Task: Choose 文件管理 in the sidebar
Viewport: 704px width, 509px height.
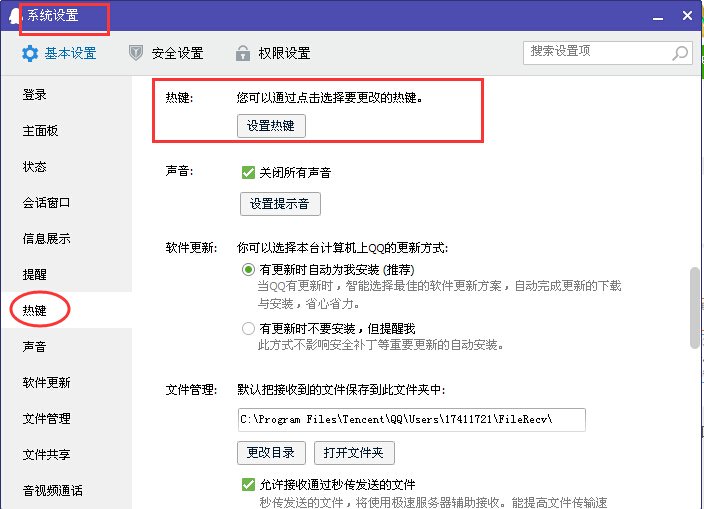Action: tap(46, 418)
